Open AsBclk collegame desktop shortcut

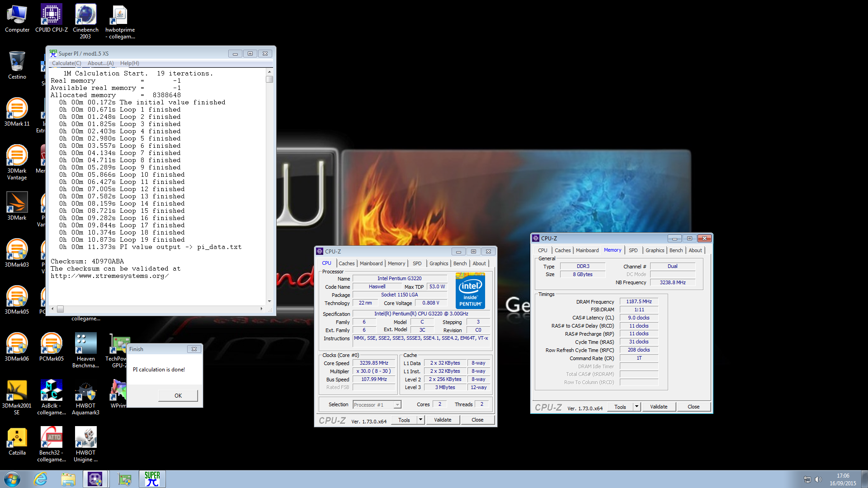click(x=52, y=398)
